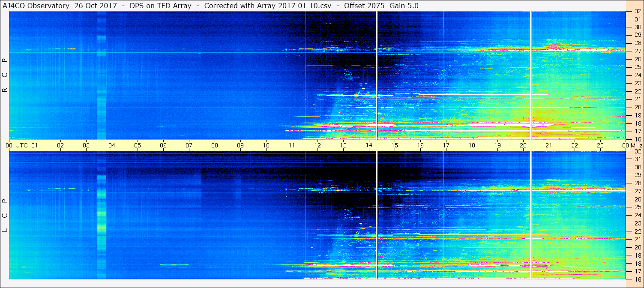Screen dimensions: 644x288
Task: Click hour '09' on the UTC axis
Action: 240,145
